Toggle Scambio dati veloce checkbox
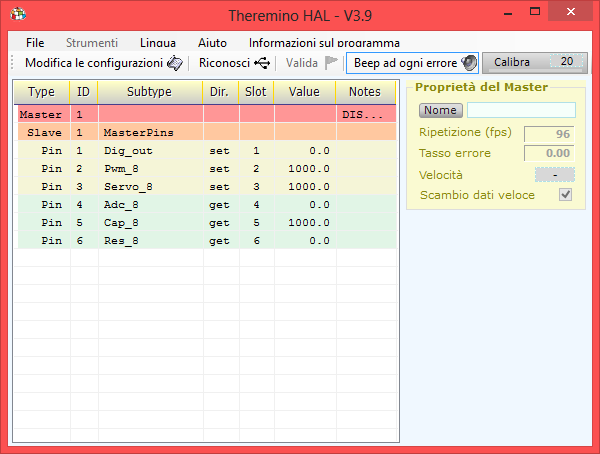 click(x=565, y=194)
